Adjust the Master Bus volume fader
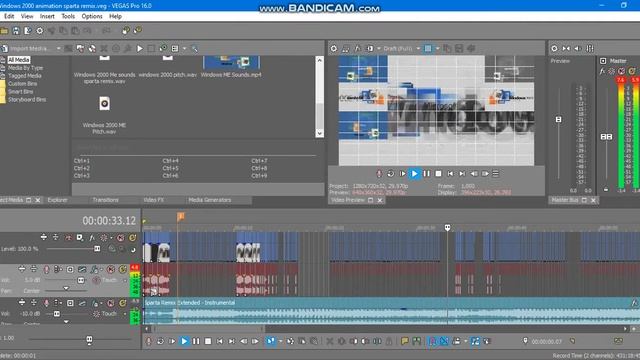Viewport: 640px width, 360px height. pyautogui.click(x=606, y=137)
